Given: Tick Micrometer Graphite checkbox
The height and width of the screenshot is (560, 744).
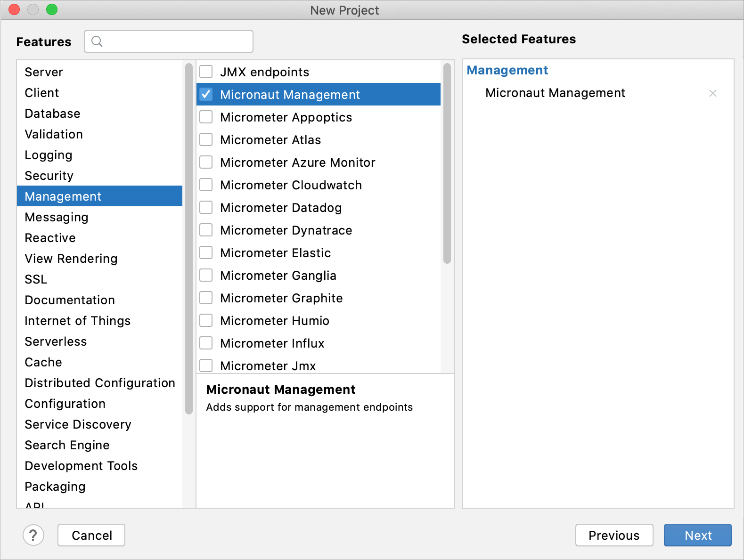Looking at the screenshot, I should pos(206,298).
